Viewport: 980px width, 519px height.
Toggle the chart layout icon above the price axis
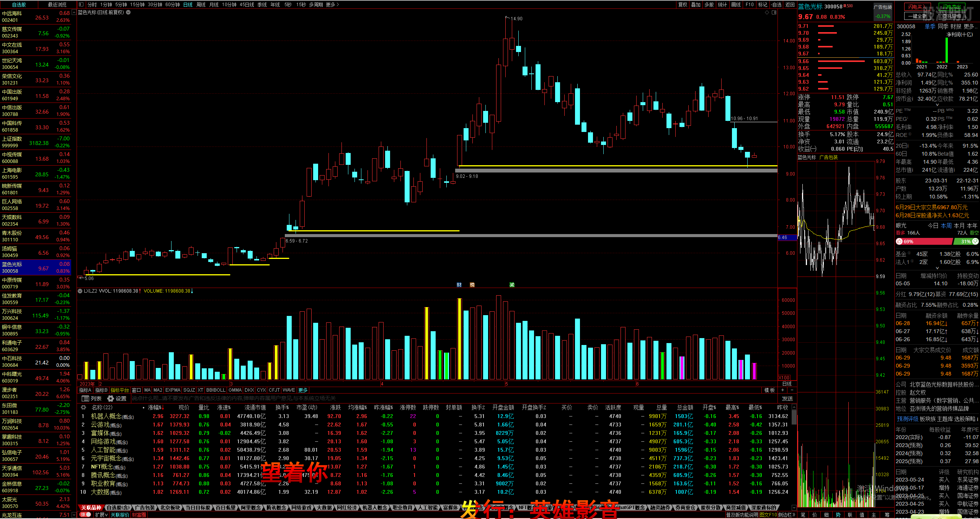click(774, 13)
